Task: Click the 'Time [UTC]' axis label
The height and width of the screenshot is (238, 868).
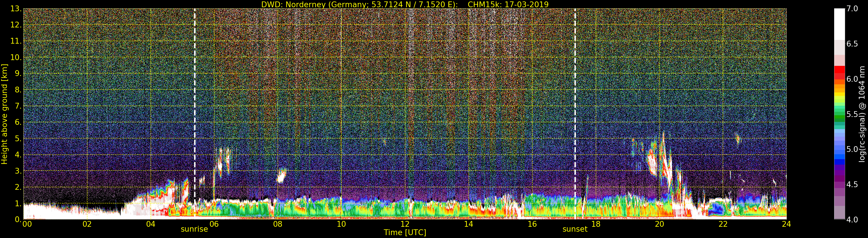Action: click(405, 232)
